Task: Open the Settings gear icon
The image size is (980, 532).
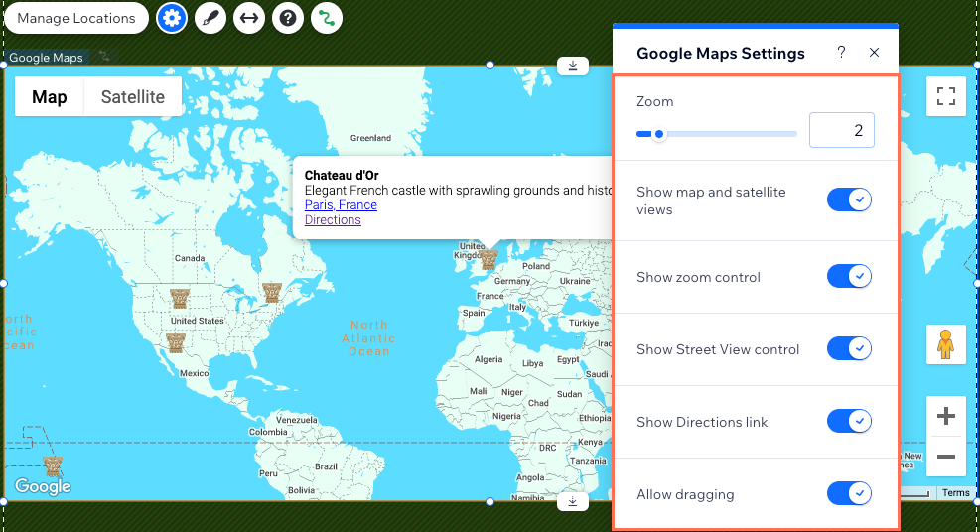Action: pyautogui.click(x=171, y=18)
